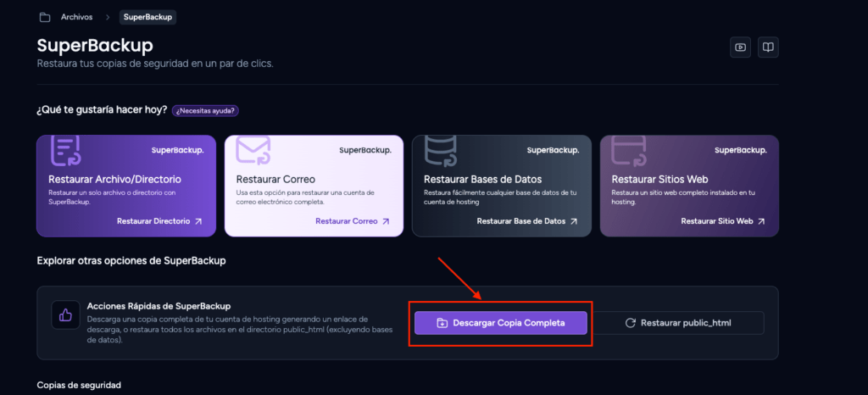Click the browser window icon on Sitios Web card

pos(628,150)
